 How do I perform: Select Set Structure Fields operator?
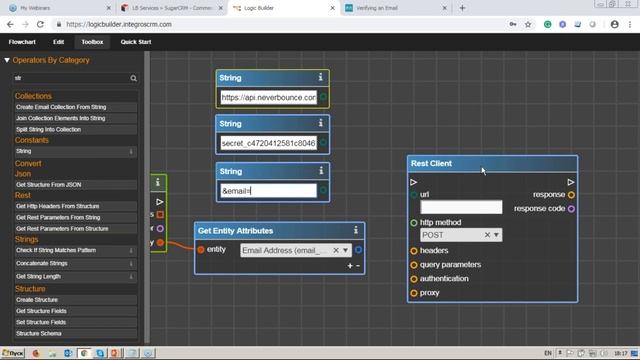pyautogui.click(x=76, y=322)
